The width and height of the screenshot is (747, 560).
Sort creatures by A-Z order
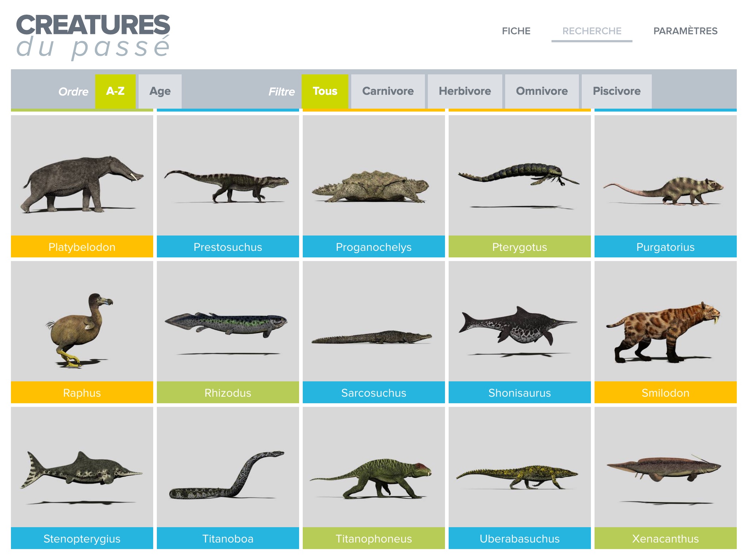[x=115, y=91]
